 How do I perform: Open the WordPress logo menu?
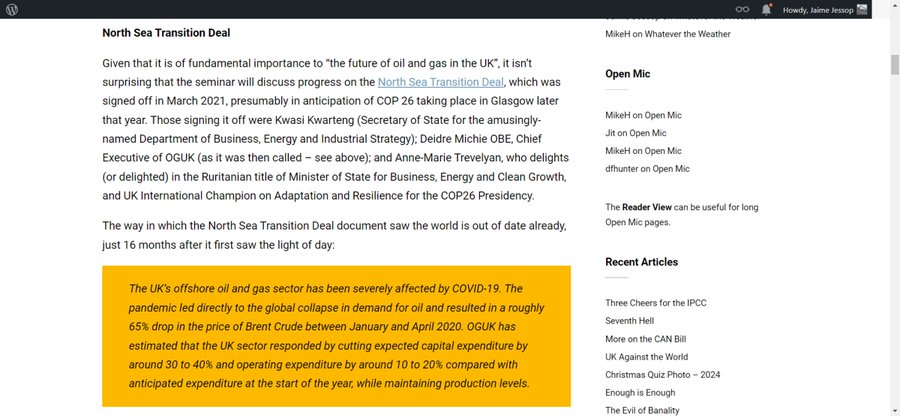point(12,9)
